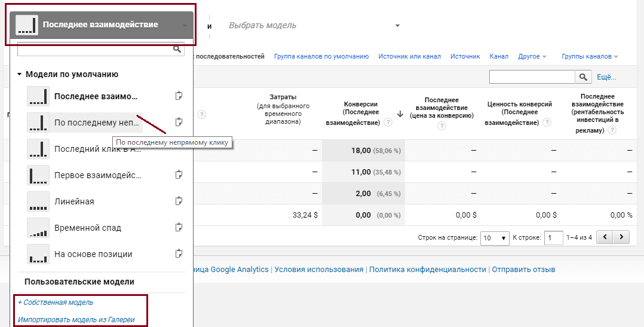Go to next page of results

[621, 237]
